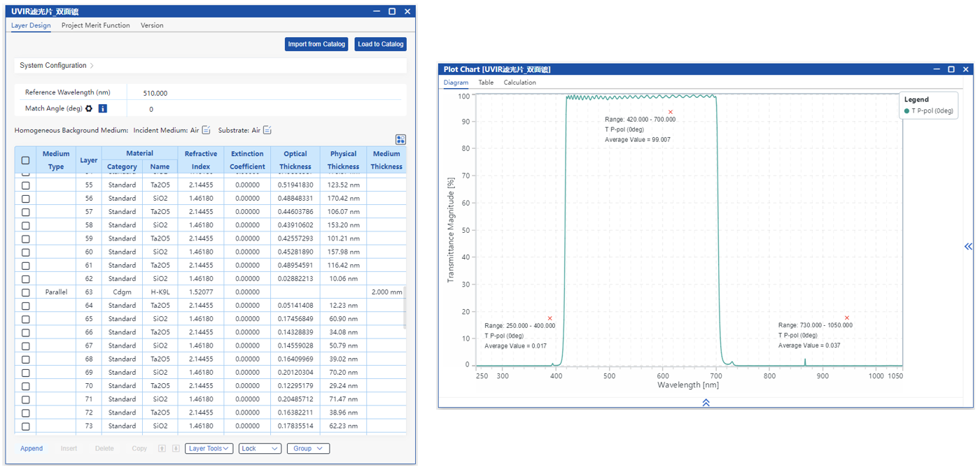980x472 pixels.
Task: Open the column layout icon above table
Action: pos(400,140)
